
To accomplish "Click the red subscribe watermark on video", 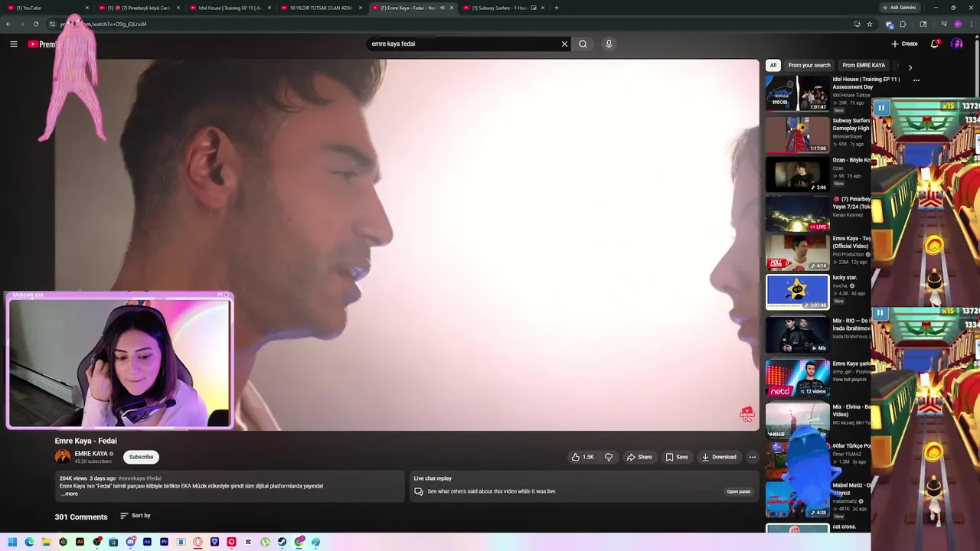I will 746,415.
